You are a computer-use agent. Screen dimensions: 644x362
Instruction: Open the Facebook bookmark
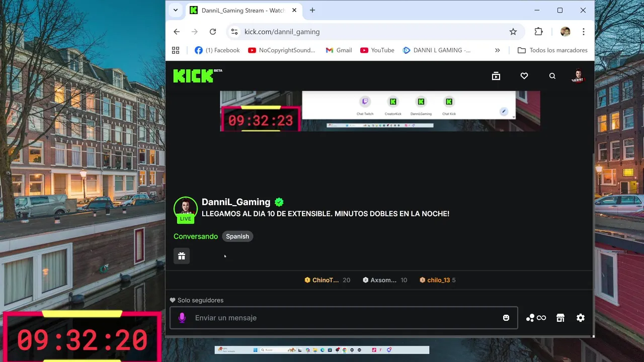pos(217,50)
